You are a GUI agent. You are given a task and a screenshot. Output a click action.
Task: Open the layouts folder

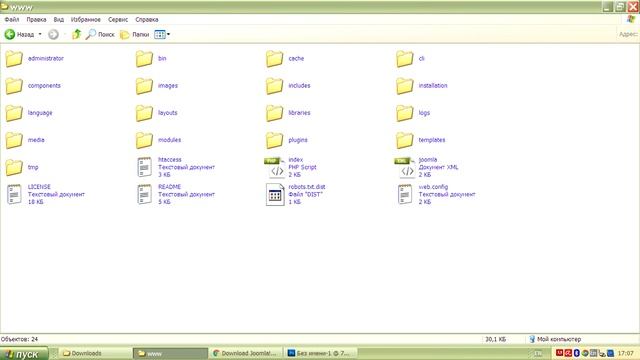(156, 113)
